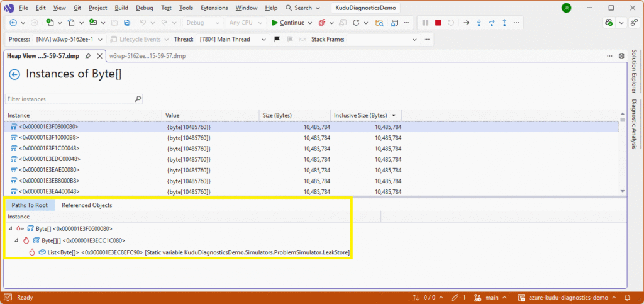Click the Show Next Statement arrow icon
This screenshot has width=644, height=304.
coord(466,23)
